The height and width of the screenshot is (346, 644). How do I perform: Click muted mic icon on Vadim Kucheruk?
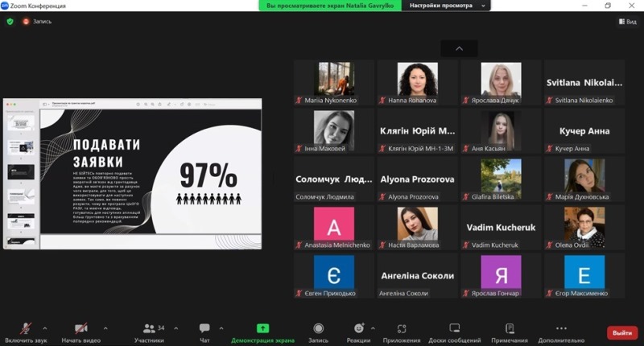[x=466, y=245]
